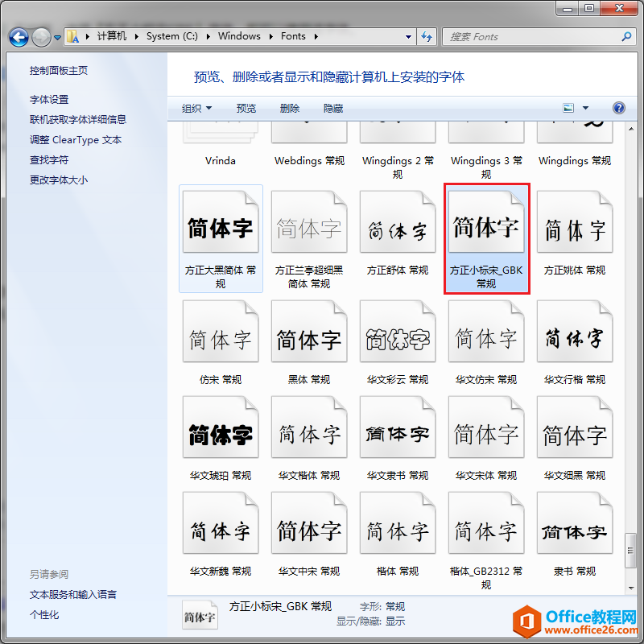Open the view options dropdown arrow
This screenshot has width=644, height=644.
(586, 108)
